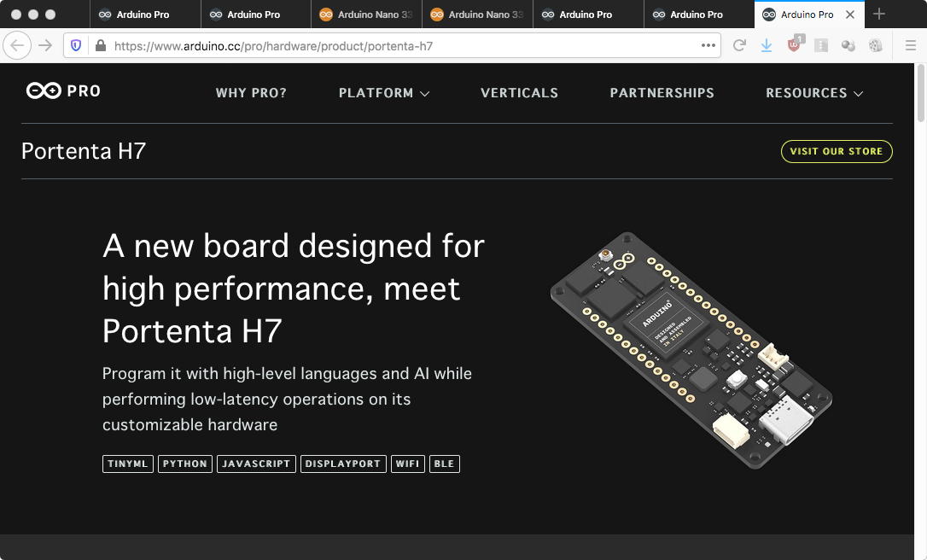Open the VERTICALS nav item
The image size is (927, 560).
519,93
